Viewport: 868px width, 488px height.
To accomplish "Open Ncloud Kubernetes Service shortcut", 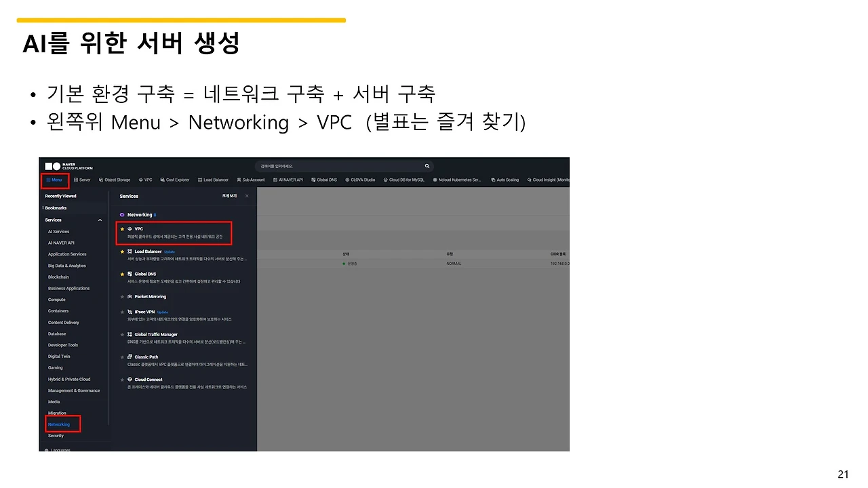I will 457,180.
